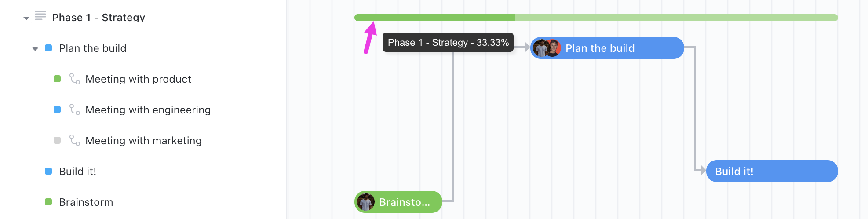Open Plan the build task name in sidebar
This screenshot has width=868, height=219.
[x=92, y=48]
